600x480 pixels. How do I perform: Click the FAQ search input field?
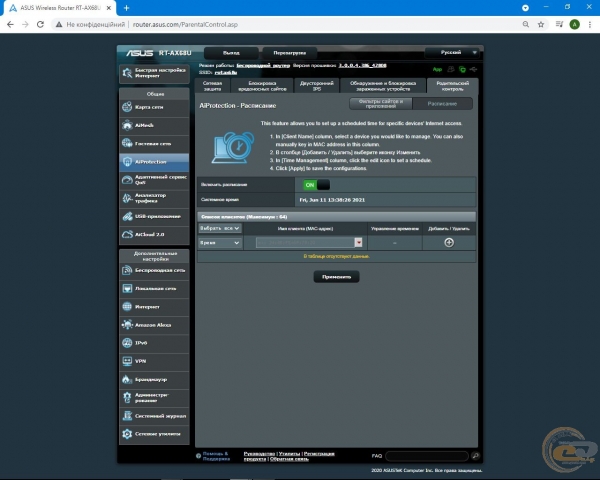point(427,456)
